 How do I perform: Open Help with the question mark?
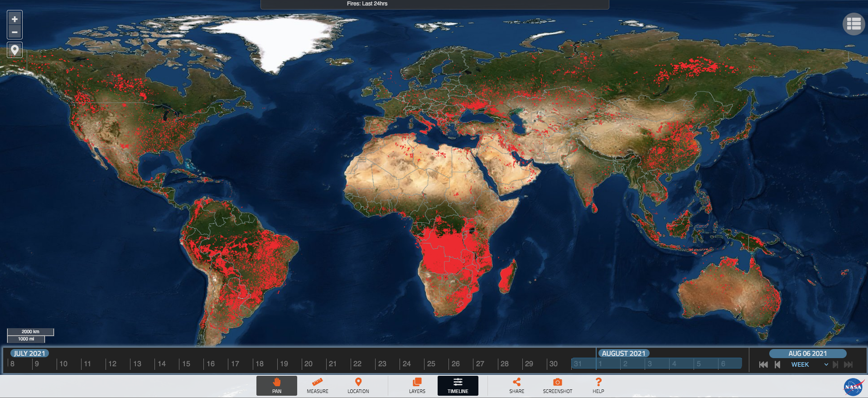[x=598, y=386]
